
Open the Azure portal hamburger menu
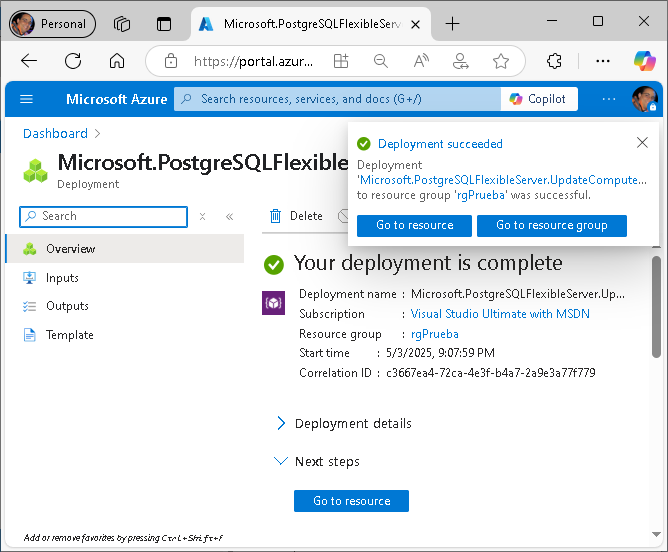pos(26,99)
